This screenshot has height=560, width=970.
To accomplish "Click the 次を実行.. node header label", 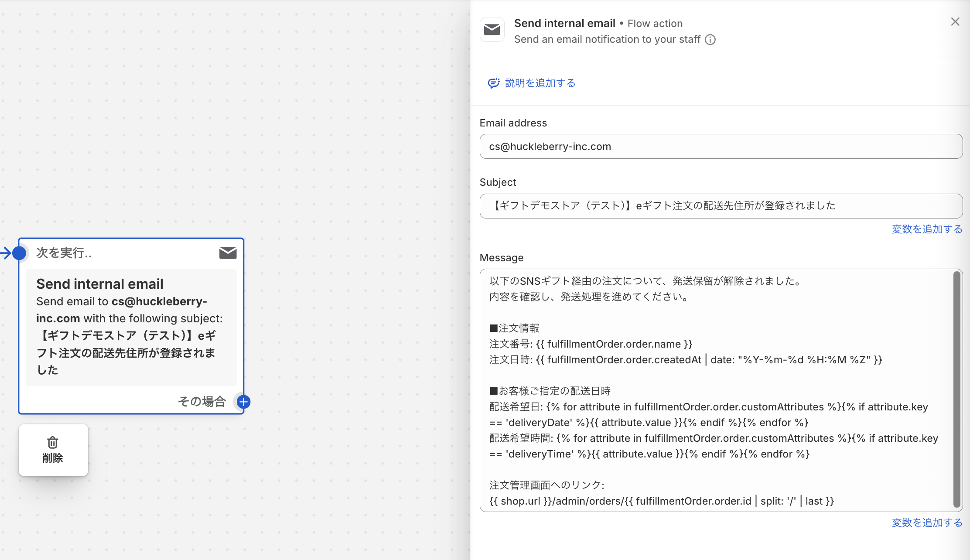I will (64, 253).
